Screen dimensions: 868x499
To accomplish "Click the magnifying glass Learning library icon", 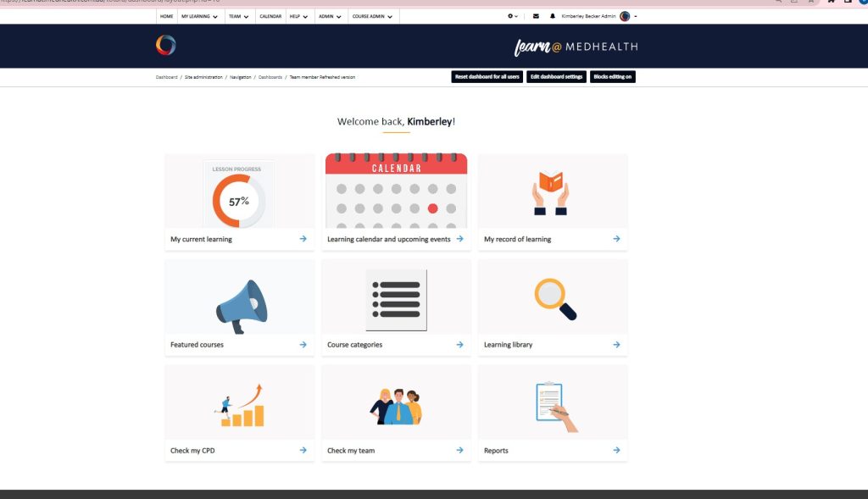I will 555,299.
